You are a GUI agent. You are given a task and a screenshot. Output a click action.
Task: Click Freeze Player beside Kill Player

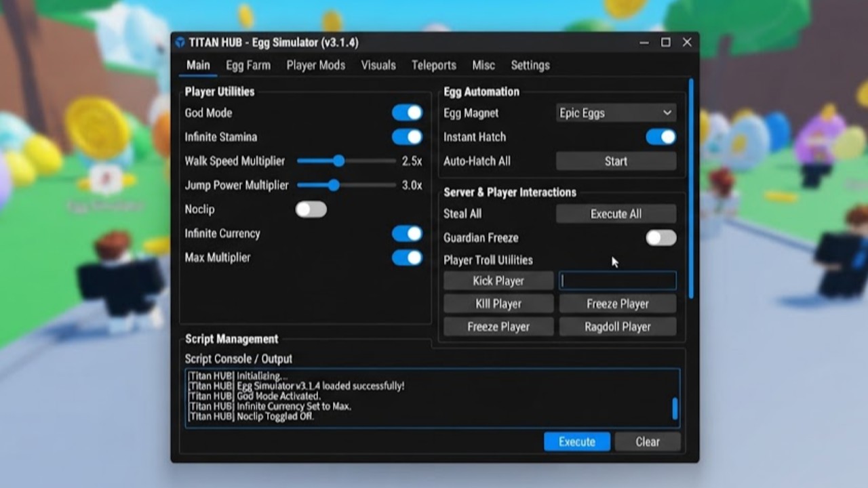click(618, 304)
